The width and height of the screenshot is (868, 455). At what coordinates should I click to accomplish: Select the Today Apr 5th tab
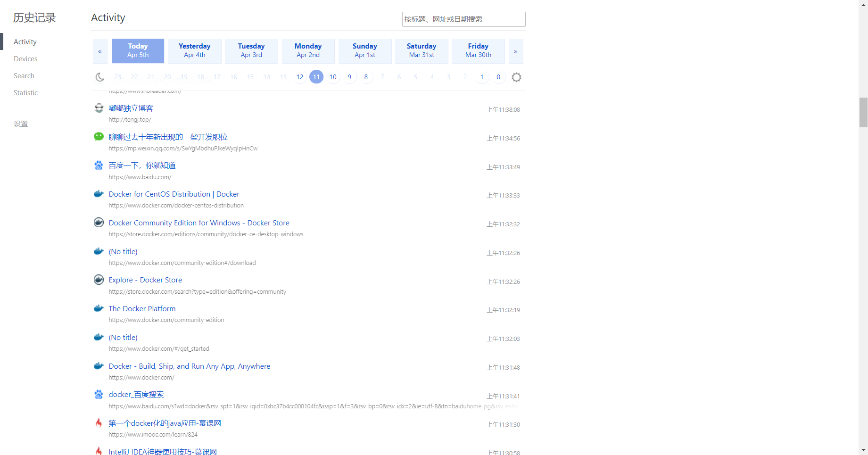pyautogui.click(x=138, y=51)
